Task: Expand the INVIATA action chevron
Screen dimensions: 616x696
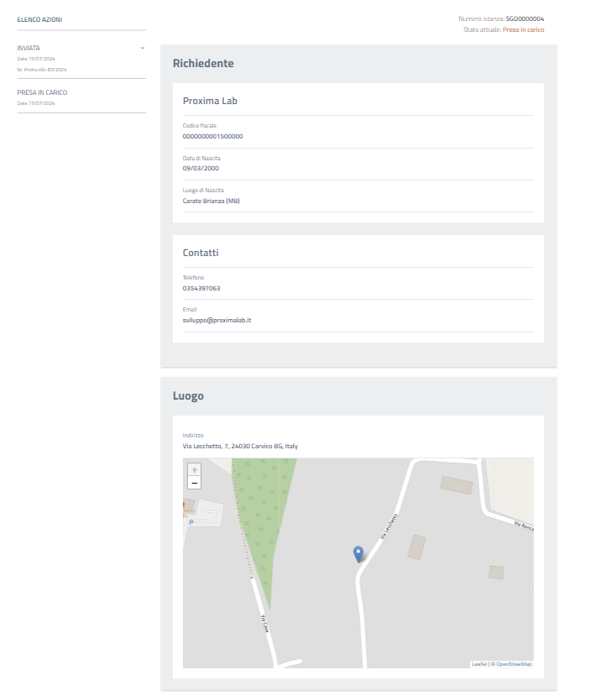Action: (143, 48)
